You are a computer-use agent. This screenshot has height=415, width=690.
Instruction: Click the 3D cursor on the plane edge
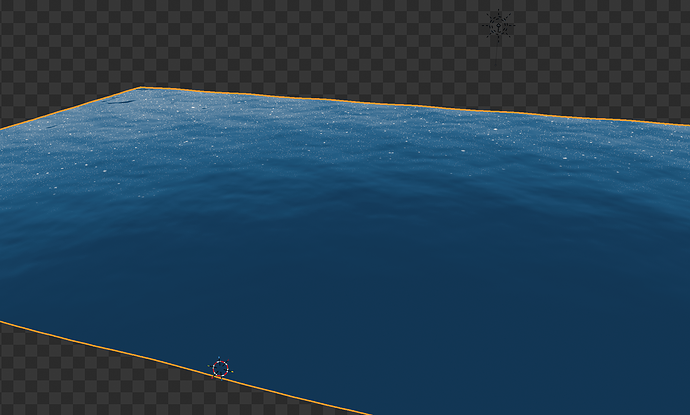coord(220,369)
